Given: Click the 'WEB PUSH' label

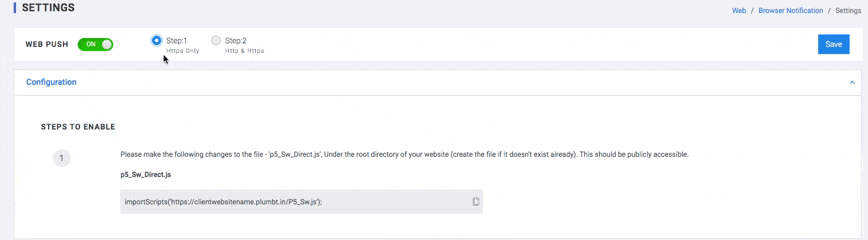Looking at the screenshot, I should click(47, 44).
